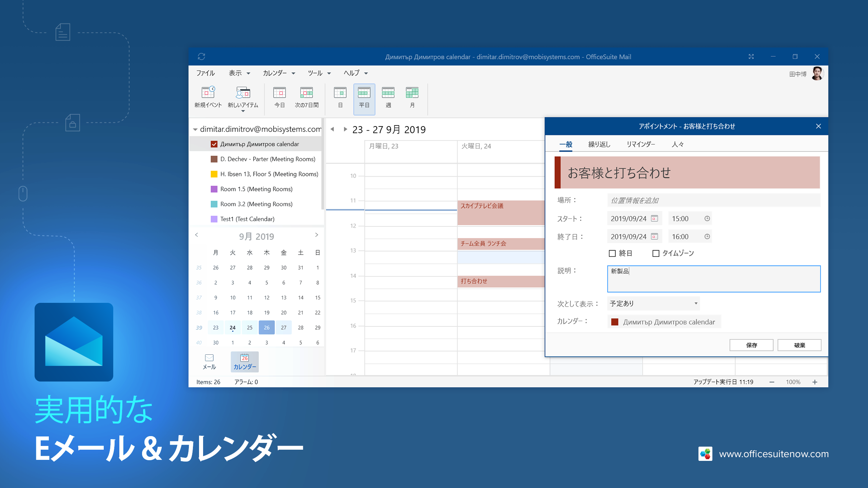Open the start time clock picker
Image resolution: width=868 pixels, height=488 pixels.
[707, 218]
